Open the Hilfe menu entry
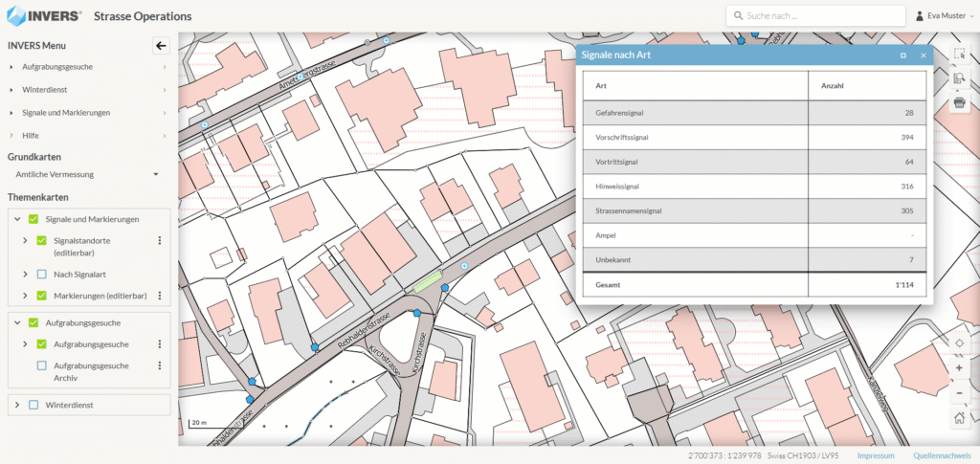Image resolution: width=980 pixels, height=464 pixels. click(x=30, y=136)
